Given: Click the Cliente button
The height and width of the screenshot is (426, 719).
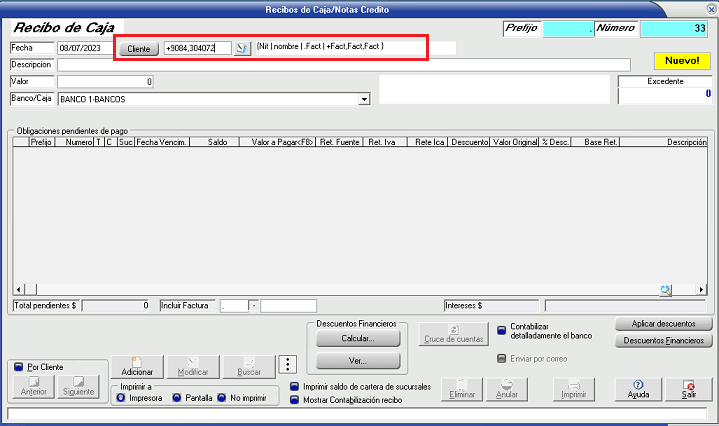Looking at the screenshot, I should coord(138,48).
